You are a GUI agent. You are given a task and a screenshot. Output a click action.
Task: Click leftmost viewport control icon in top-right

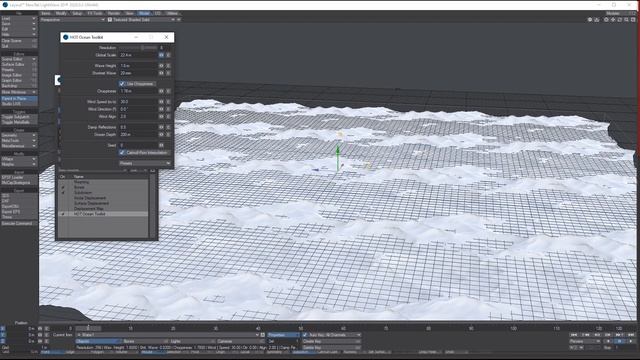(x=590, y=20)
